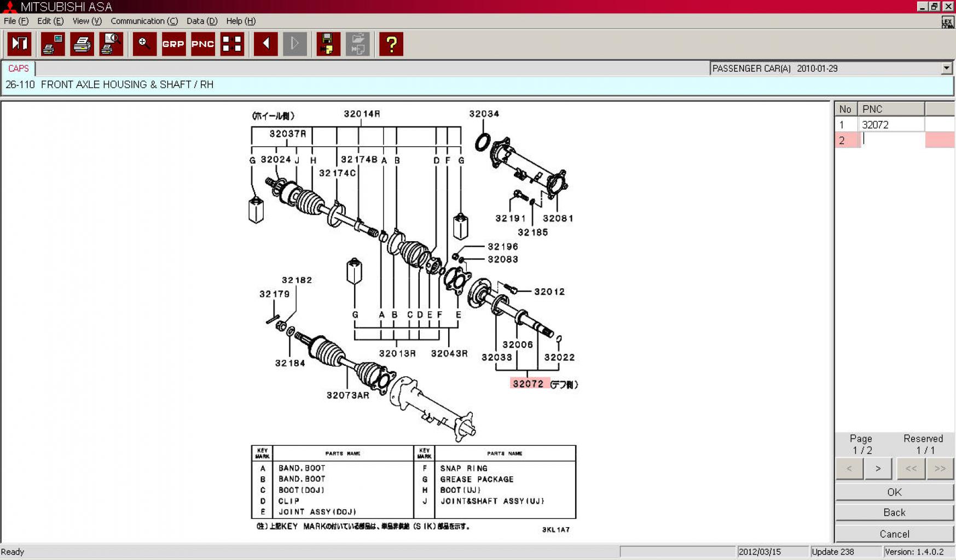956x560 pixels.
Task: Click the four-squares illustration list icon
Action: 232,44
